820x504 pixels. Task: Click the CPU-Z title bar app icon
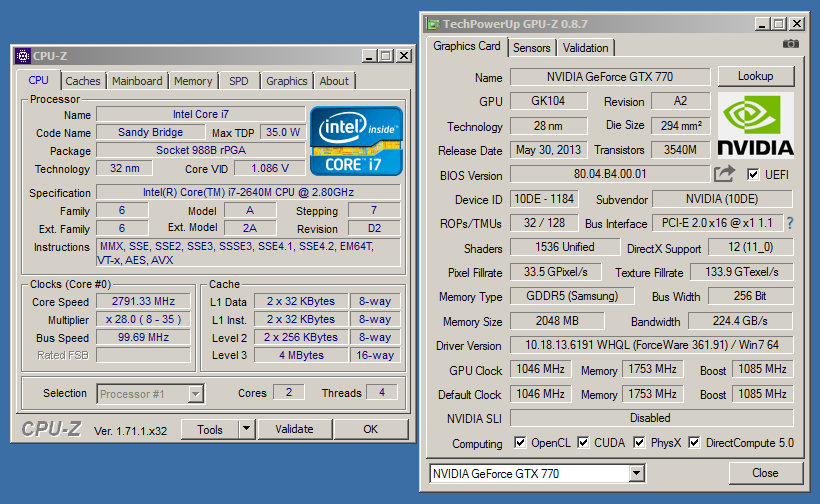tap(22, 55)
